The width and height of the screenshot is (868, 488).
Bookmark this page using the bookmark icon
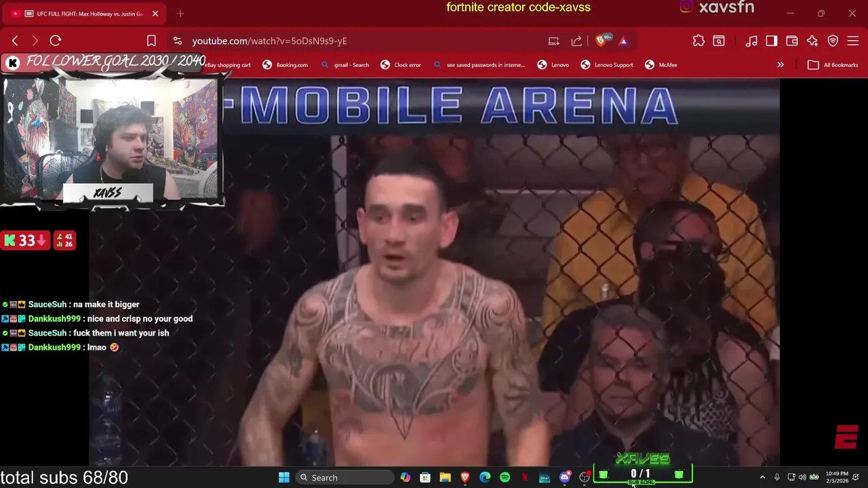click(x=151, y=41)
